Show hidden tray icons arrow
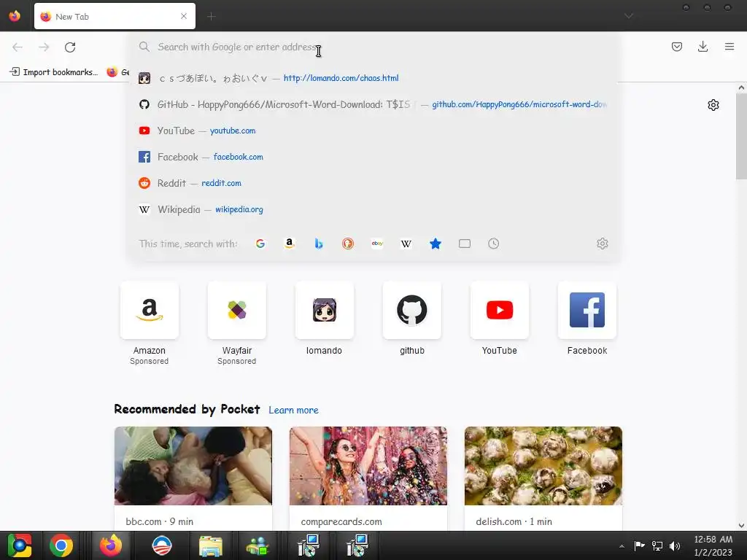 pos(622,546)
